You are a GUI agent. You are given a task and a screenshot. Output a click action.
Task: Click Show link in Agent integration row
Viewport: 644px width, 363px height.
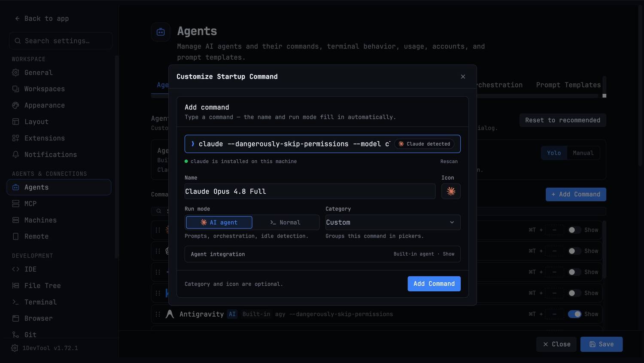[x=449, y=254]
